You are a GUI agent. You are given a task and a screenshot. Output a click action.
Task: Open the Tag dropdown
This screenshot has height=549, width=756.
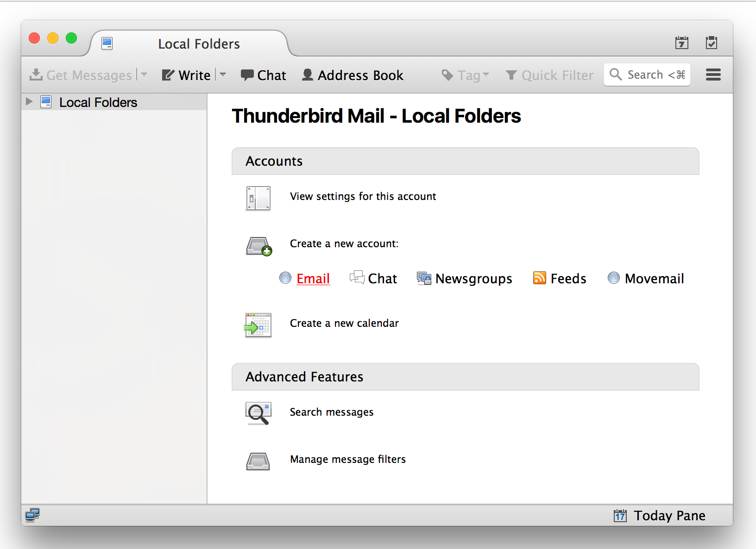(x=465, y=75)
